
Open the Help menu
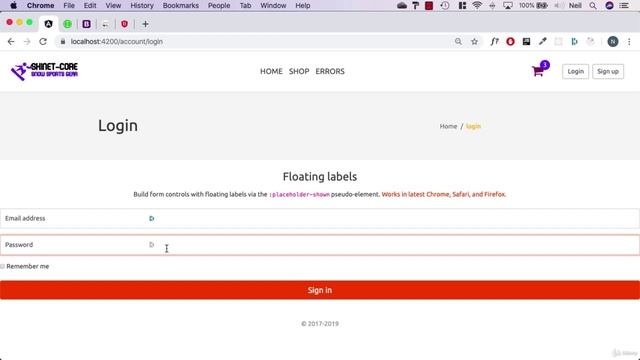[x=303, y=6]
